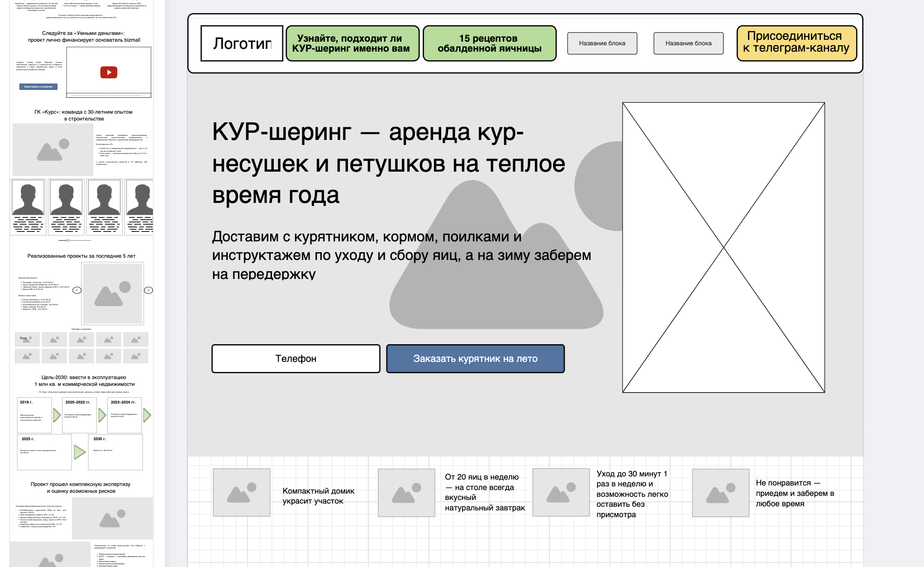Click the team carousel slider under portraits

pyautogui.click(x=75, y=240)
